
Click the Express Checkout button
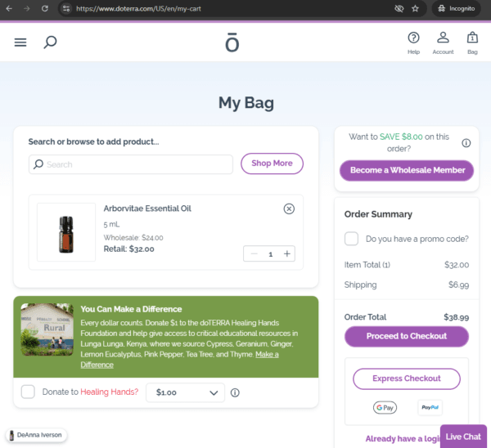[x=407, y=379]
